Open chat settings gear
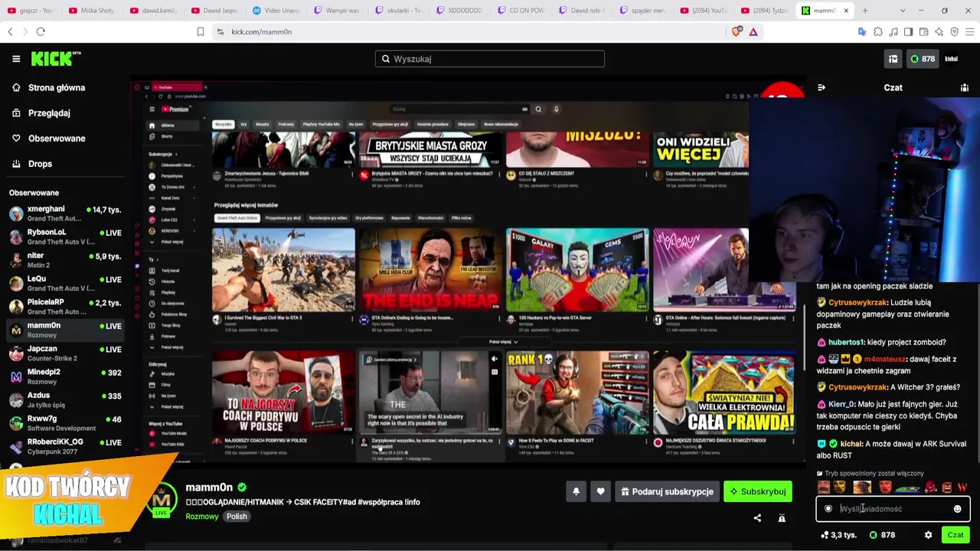This screenshot has width=980, height=551. (x=928, y=536)
